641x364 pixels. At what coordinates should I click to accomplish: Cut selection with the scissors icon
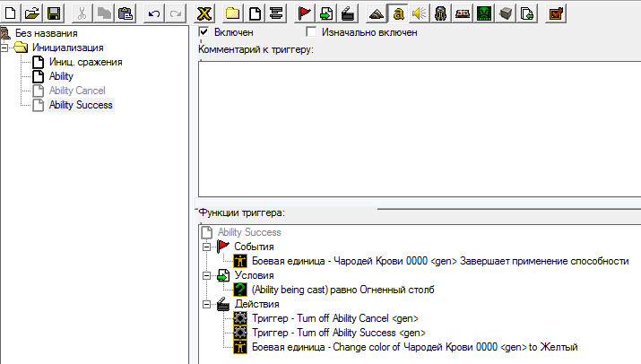[82, 13]
